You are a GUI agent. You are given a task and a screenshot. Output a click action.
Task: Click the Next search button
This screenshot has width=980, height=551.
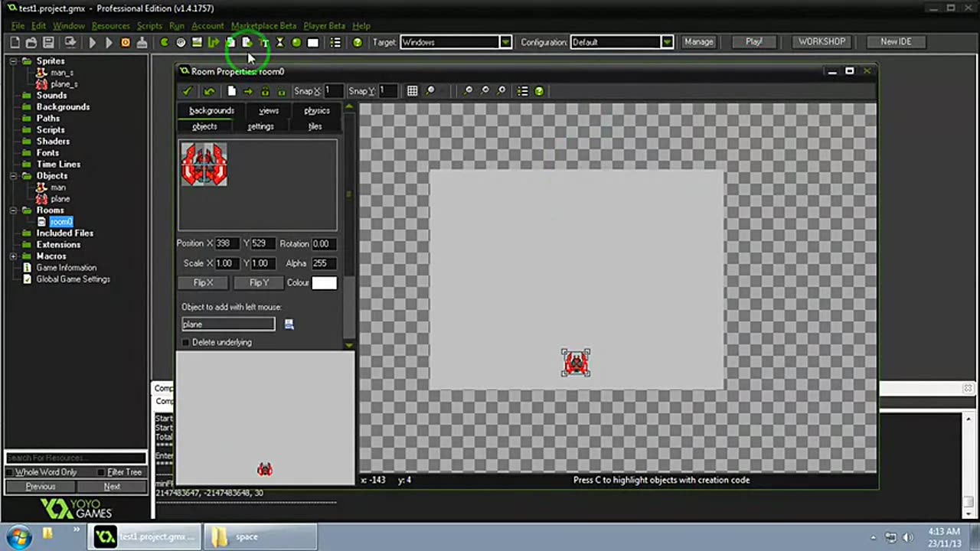click(112, 487)
